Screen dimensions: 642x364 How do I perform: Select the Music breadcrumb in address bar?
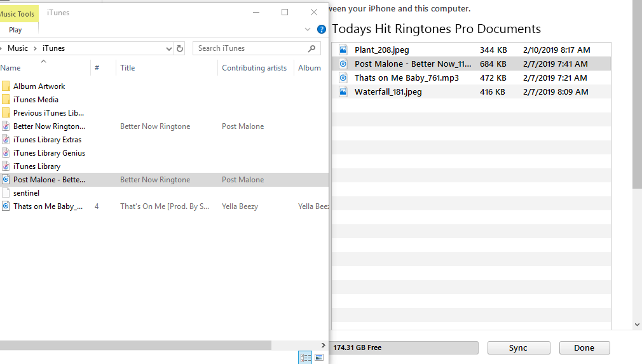18,48
